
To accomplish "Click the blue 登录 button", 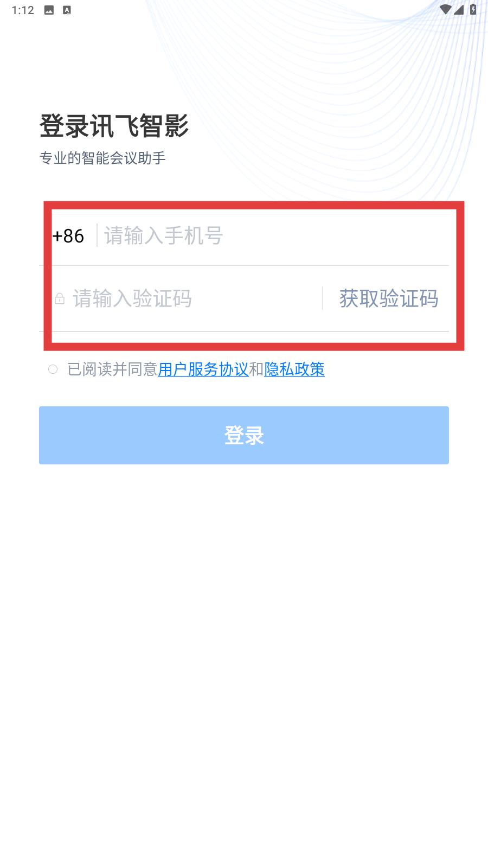I will tap(244, 435).
